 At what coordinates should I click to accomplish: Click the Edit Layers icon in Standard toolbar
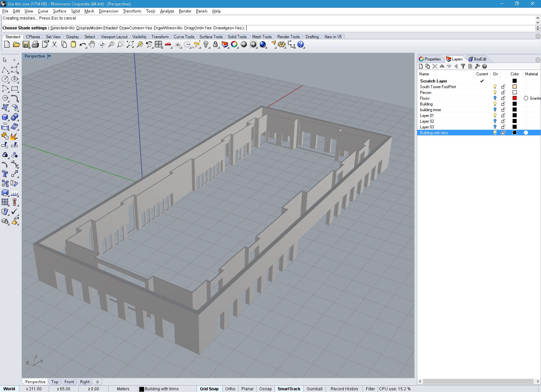[x=225, y=44]
